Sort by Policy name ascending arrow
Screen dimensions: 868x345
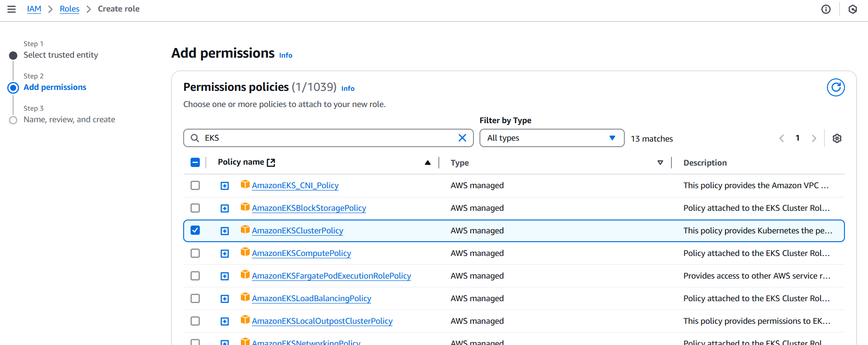[428, 162]
